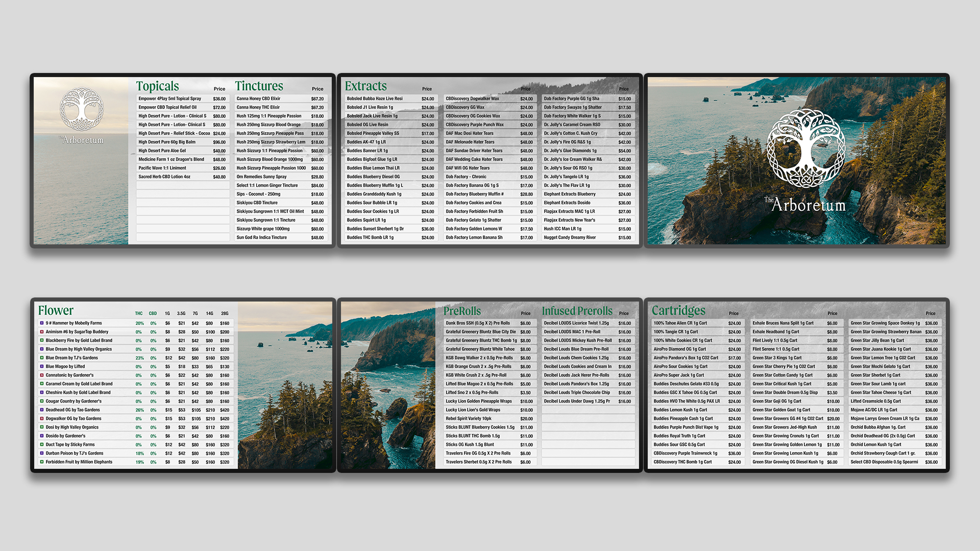Select Rebel Spirit Variety 10pk row
The image size is (980, 551).
pos(489,418)
